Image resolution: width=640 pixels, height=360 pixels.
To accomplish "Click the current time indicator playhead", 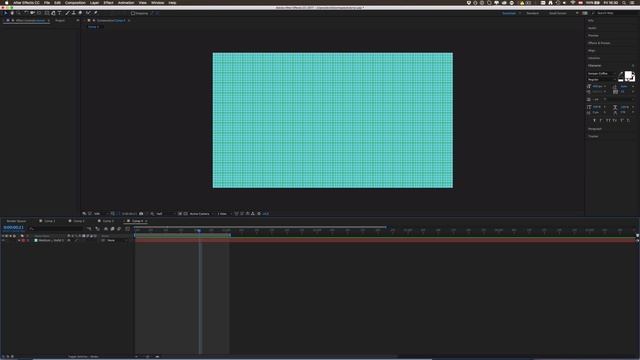I will tap(199, 230).
